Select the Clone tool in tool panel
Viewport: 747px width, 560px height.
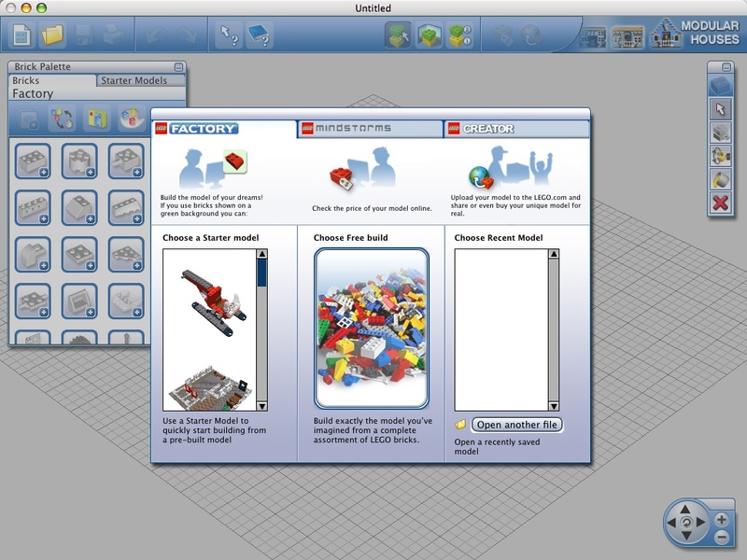(720, 133)
